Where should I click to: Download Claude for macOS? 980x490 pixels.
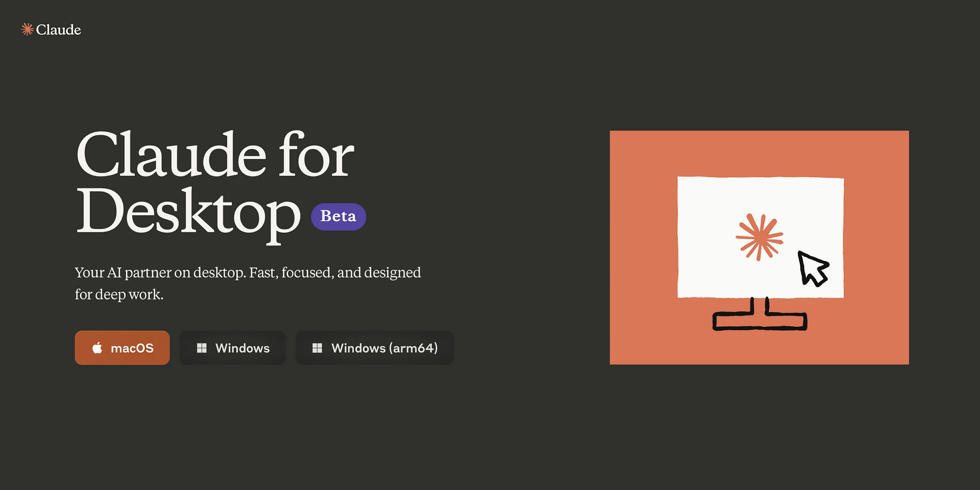(x=122, y=348)
